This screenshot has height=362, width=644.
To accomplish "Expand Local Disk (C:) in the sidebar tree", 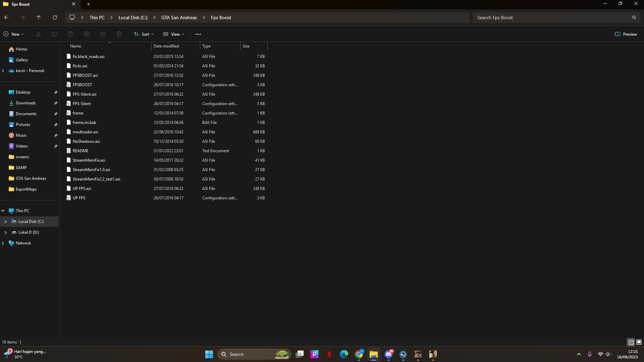I will coord(6,222).
